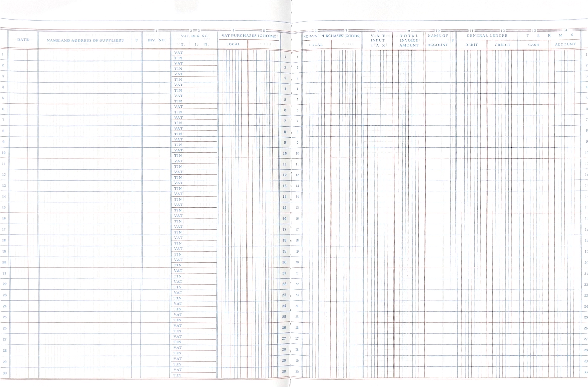Select the TIN label in row 1
The image size is (588, 387).
[178, 58]
